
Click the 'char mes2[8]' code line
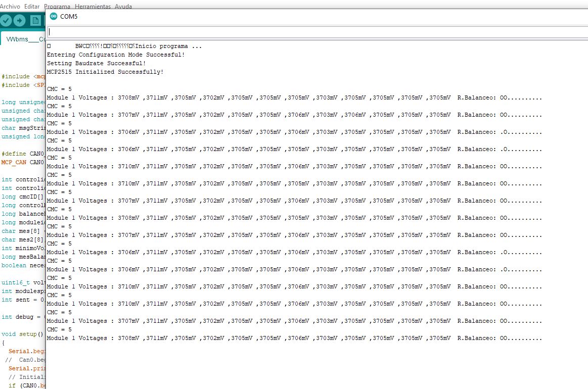tap(23, 240)
